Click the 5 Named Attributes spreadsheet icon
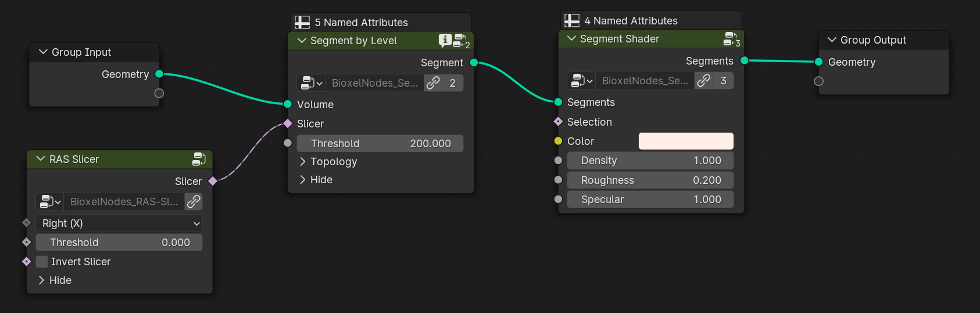The height and width of the screenshot is (313, 980). (302, 23)
